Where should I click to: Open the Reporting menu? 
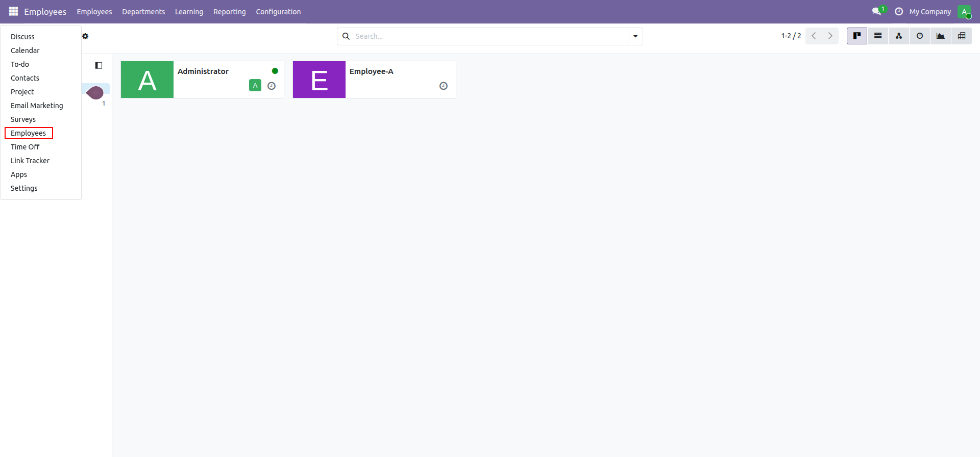[x=230, y=12]
